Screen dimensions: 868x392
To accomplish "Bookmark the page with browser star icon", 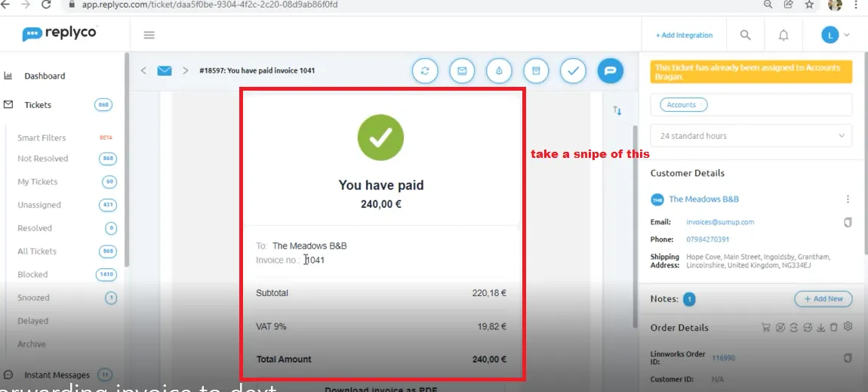I will pyautogui.click(x=809, y=5).
